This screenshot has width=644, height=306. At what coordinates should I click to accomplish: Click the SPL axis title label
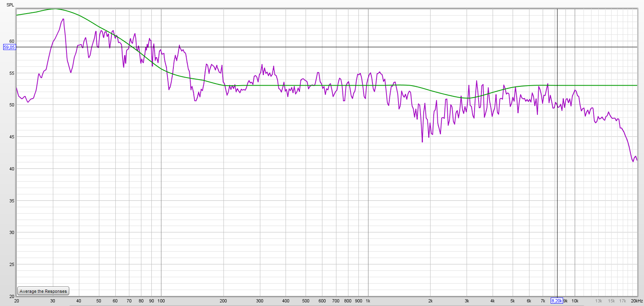[10, 5]
